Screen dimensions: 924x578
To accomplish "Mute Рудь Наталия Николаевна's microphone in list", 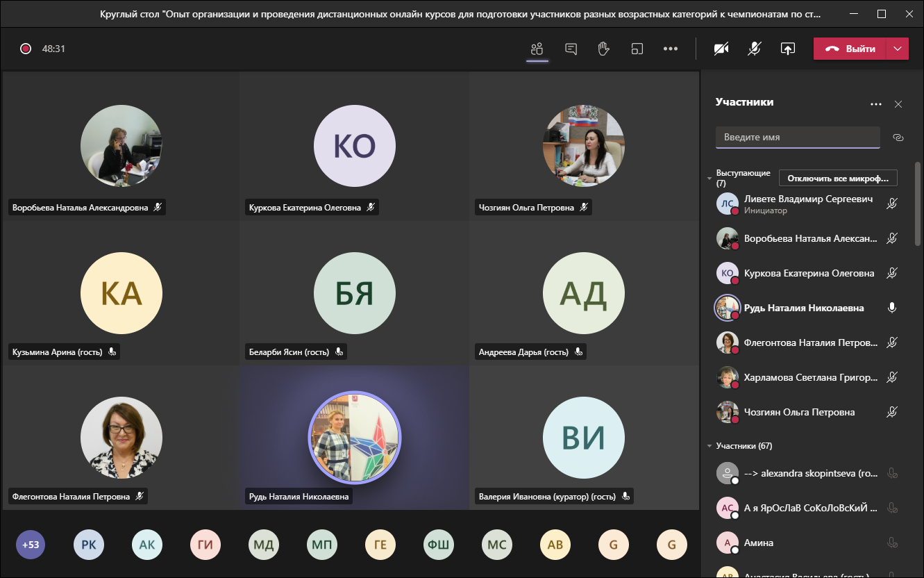I will coord(892,308).
